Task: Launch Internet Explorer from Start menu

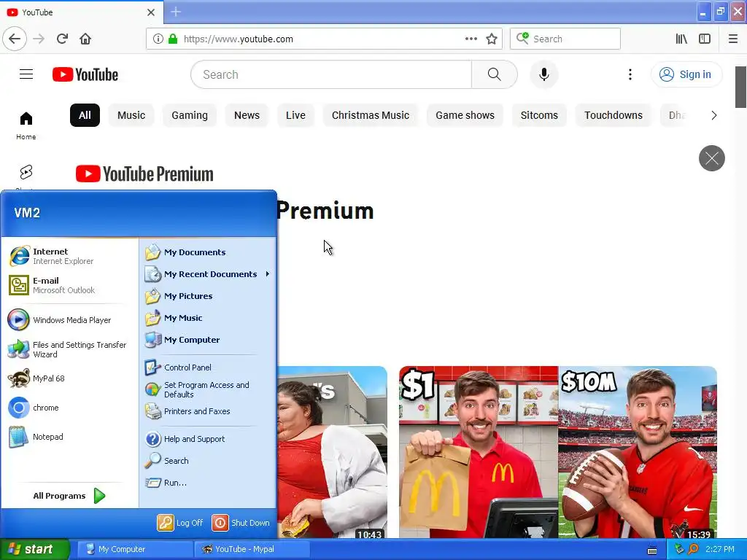Action: coord(69,256)
